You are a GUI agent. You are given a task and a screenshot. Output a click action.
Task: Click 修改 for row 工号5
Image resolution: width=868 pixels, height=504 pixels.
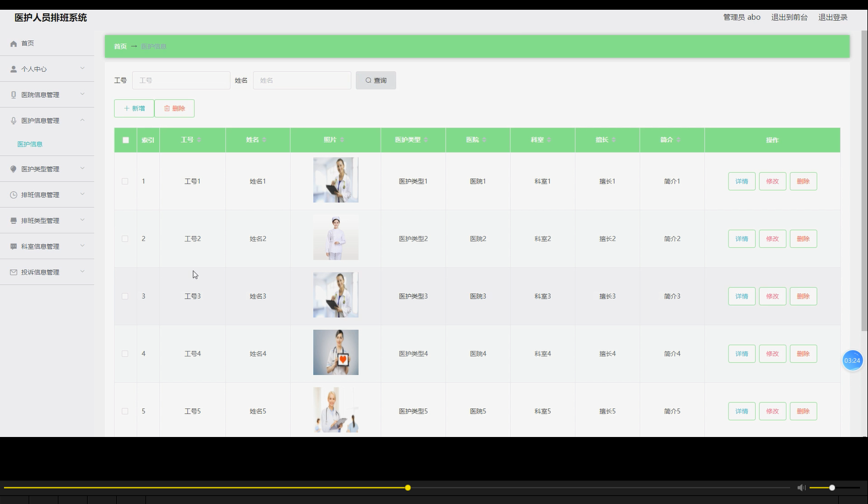tap(772, 411)
